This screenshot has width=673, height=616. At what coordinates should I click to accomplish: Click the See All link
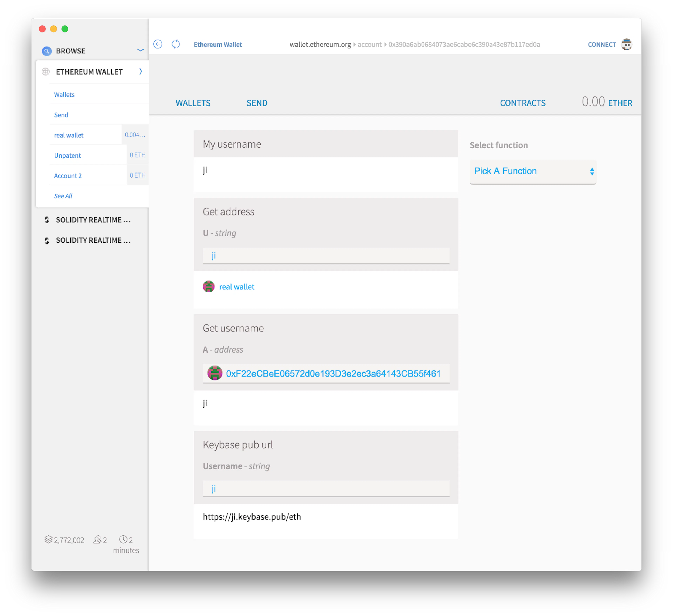pyautogui.click(x=63, y=196)
